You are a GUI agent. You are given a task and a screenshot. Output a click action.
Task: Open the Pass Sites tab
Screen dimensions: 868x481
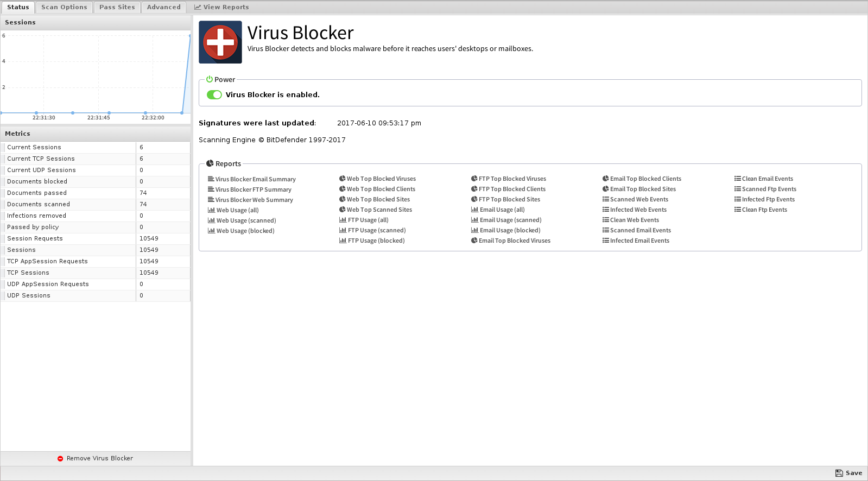click(117, 7)
